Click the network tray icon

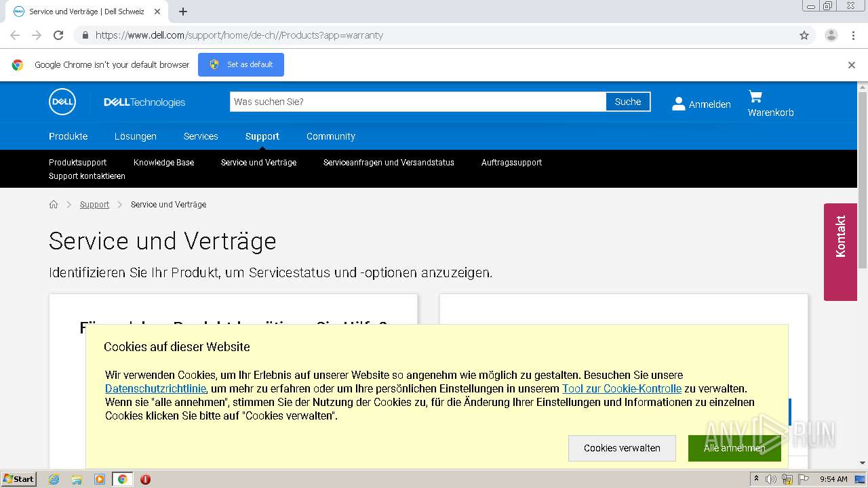pos(787,479)
